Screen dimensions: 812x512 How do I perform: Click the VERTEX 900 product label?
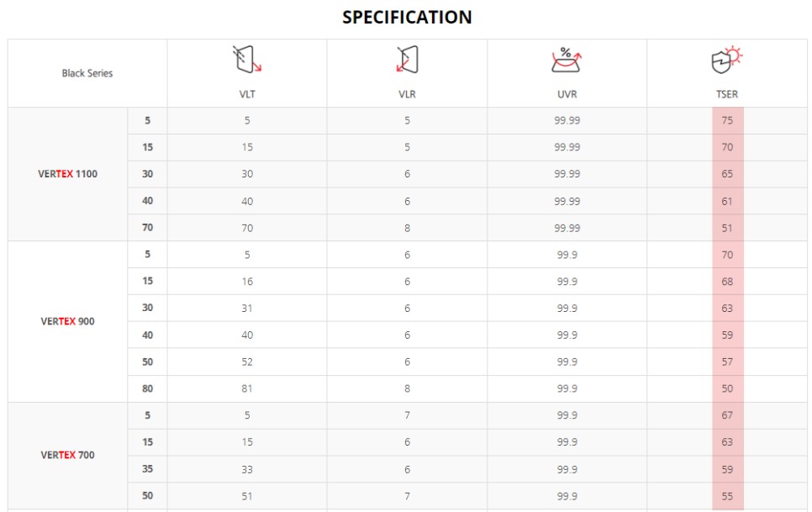68,321
